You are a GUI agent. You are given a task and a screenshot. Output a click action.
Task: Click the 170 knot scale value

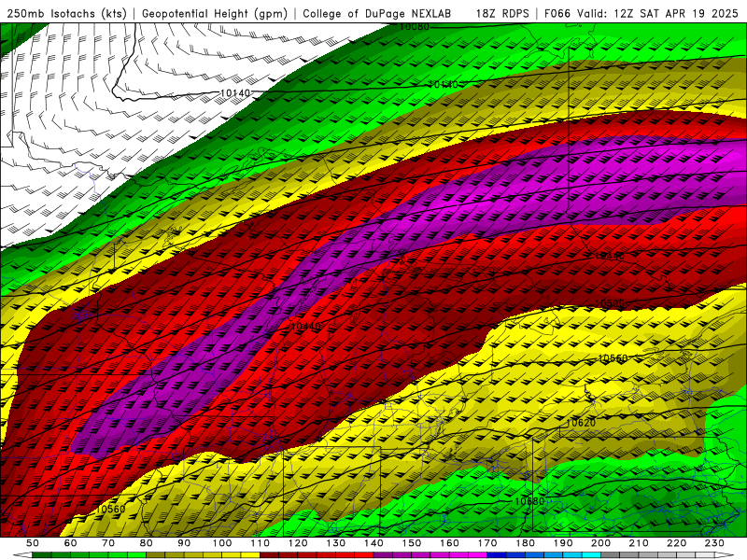coord(487,543)
